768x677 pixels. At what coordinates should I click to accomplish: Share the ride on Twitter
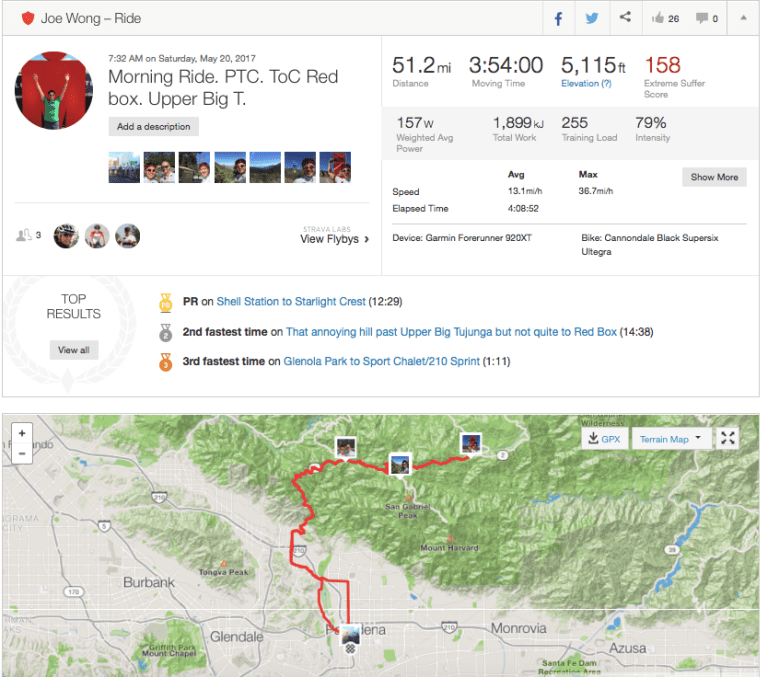[x=591, y=18]
